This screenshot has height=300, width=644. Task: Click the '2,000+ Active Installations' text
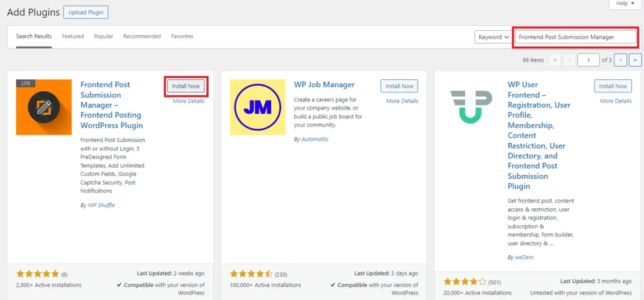pyautogui.click(x=49, y=285)
